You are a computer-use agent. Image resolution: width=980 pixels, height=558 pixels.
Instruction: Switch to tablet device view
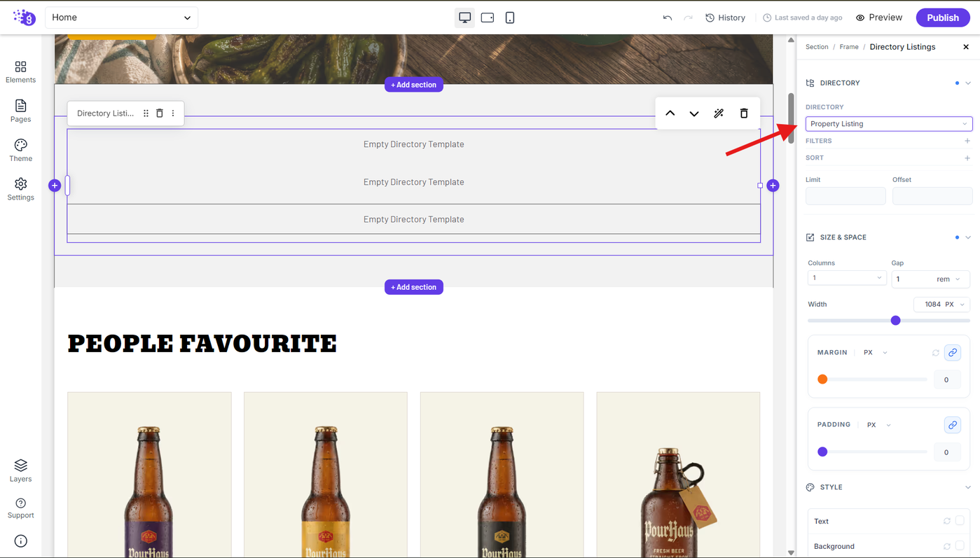pyautogui.click(x=488, y=18)
